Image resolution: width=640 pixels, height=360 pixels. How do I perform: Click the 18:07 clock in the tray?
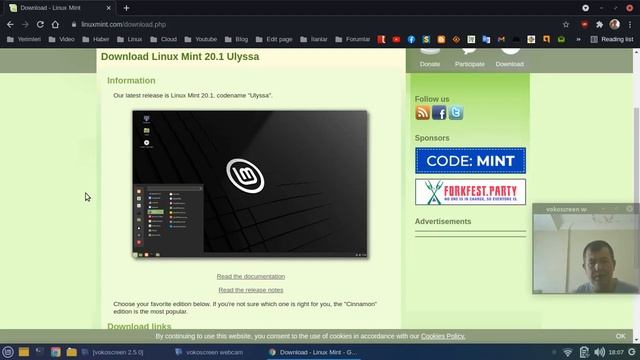(x=616, y=352)
